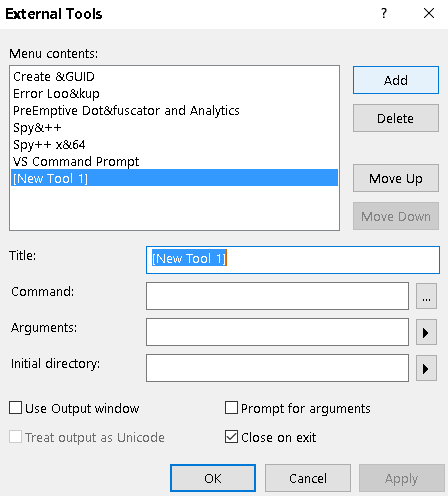Check Prompt for arguments option
Viewport: 448px width, 496px height.
[x=231, y=408]
